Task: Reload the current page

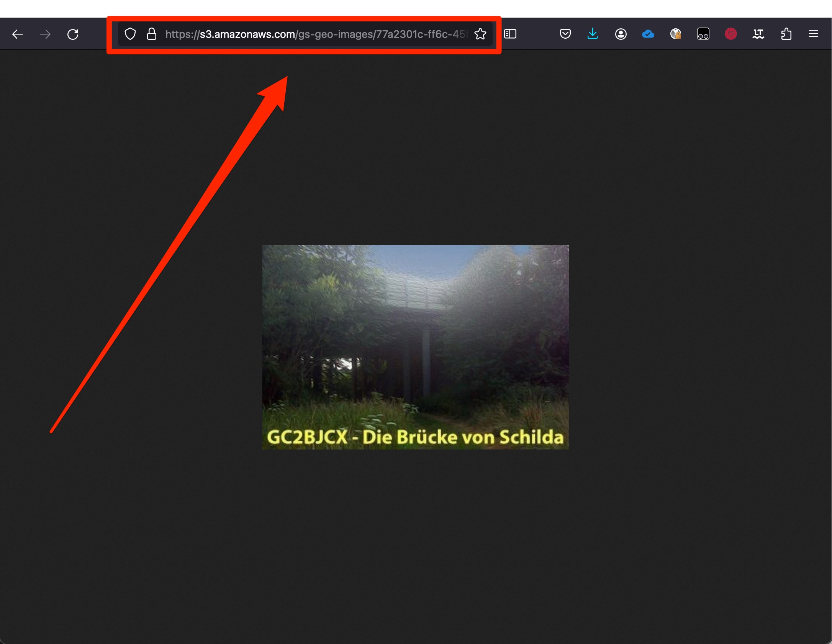Action: click(73, 34)
